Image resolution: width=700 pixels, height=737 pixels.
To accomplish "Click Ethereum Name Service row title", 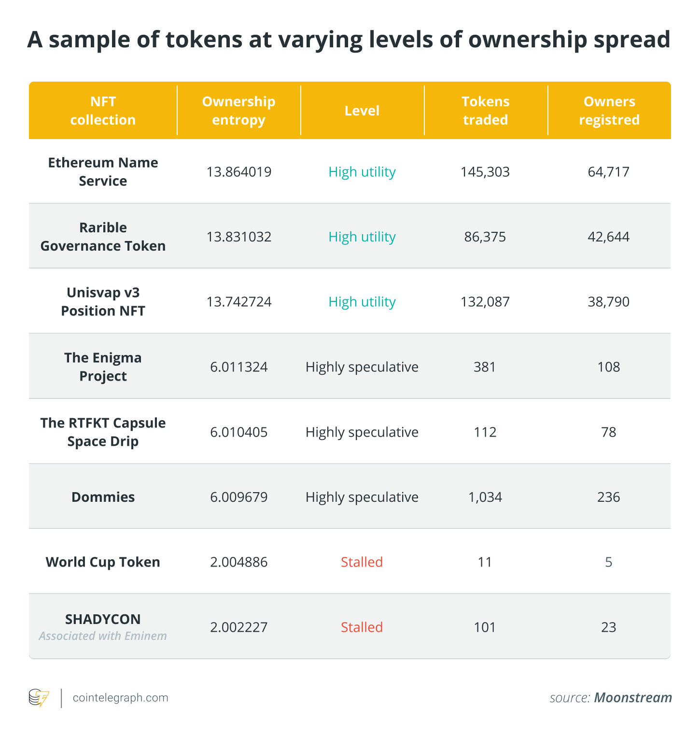I will tap(103, 171).
